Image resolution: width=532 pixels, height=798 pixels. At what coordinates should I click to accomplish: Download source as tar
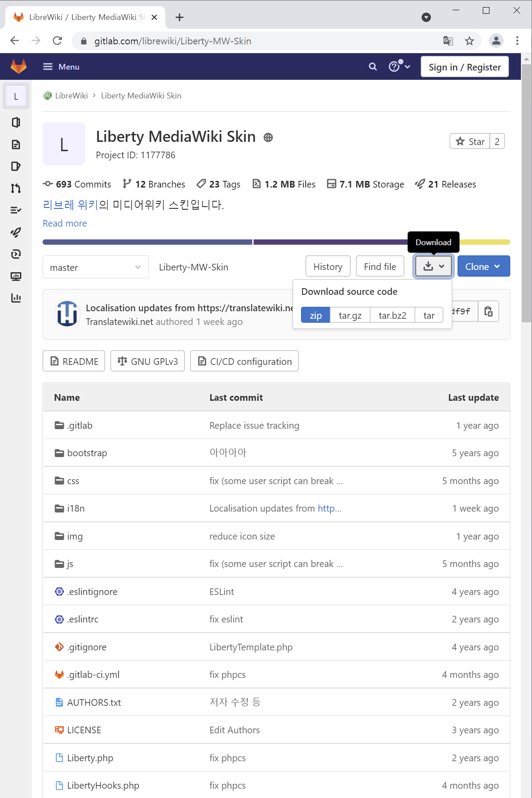coord(429,315)
